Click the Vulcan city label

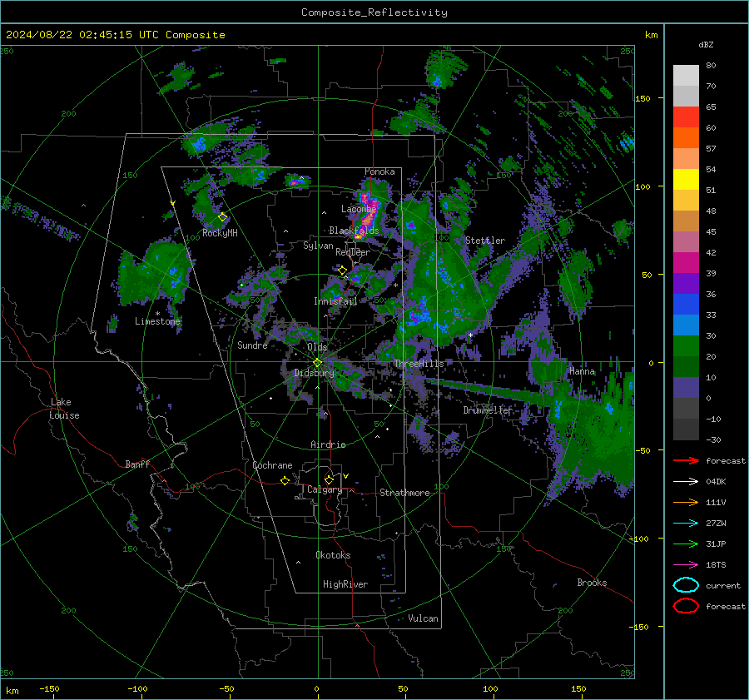click(423, 618)
